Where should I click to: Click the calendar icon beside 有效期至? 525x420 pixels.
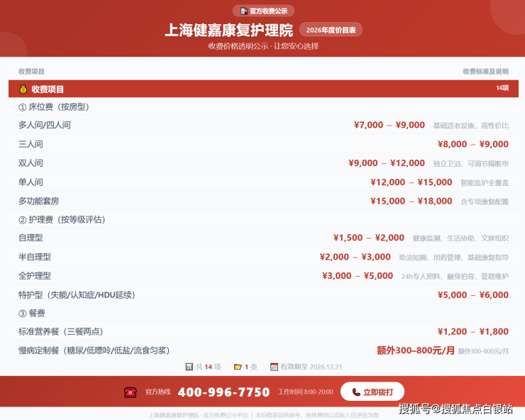tap(274, 367)
